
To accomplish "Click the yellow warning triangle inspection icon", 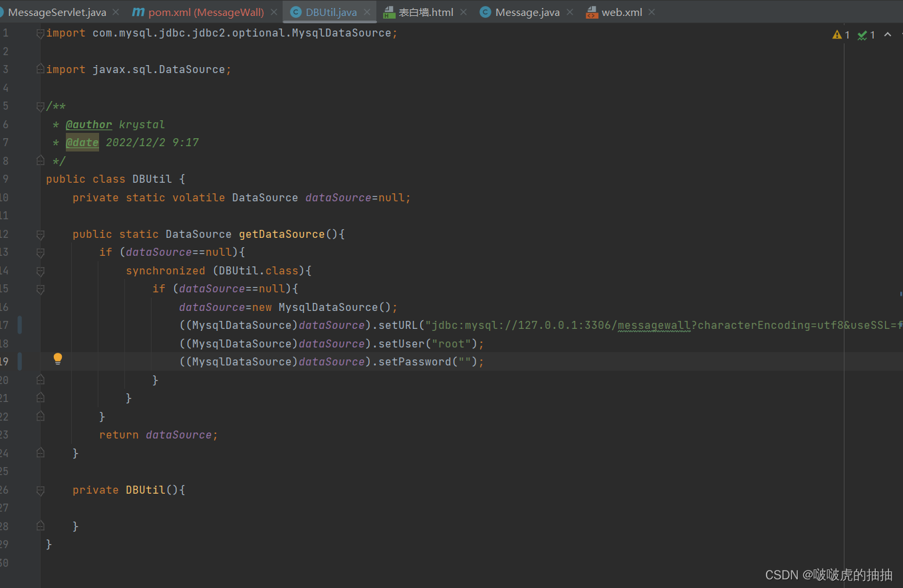I will coord(837,35).
